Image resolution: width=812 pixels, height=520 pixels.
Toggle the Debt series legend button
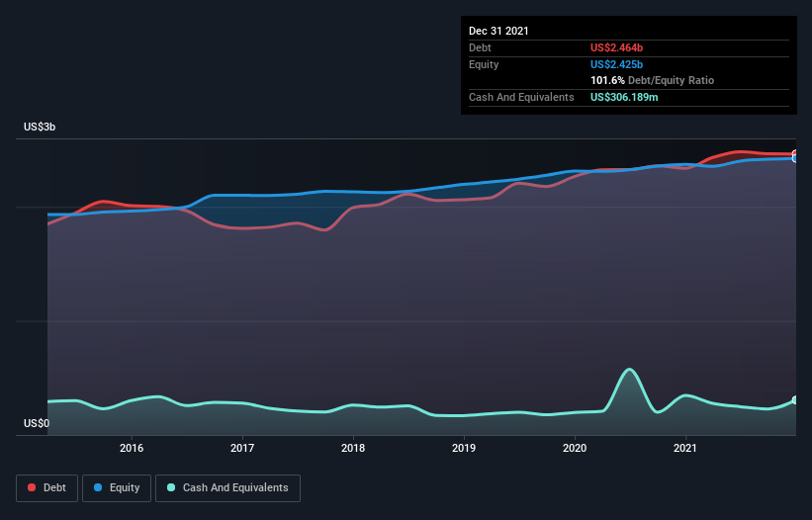[x=46, y=488]
